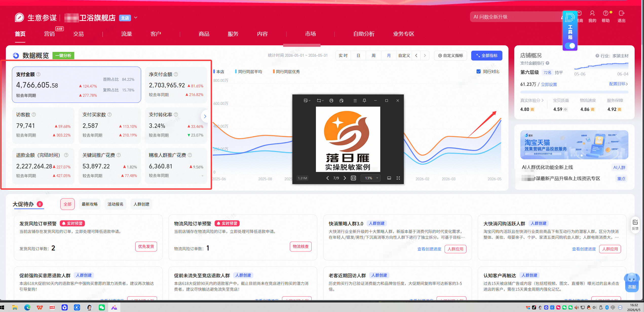Click the rotate icon in image viewer
The height and width of the screenshot is (312, 644).
pos(319,101)
